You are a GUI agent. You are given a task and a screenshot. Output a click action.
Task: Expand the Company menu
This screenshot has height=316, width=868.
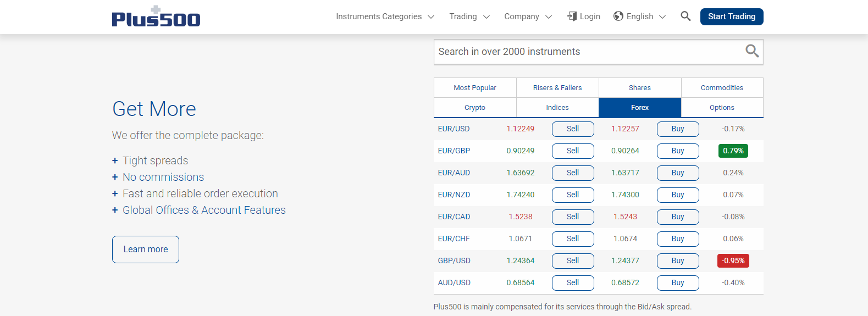(528, 16)
